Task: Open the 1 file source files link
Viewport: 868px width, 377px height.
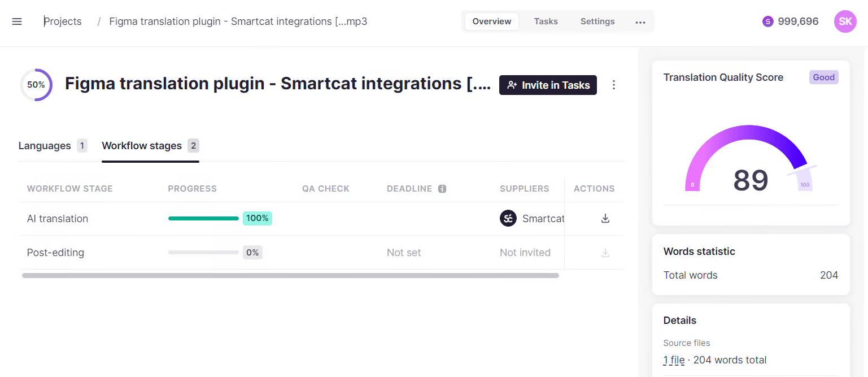Action: [x=674, y=360]
